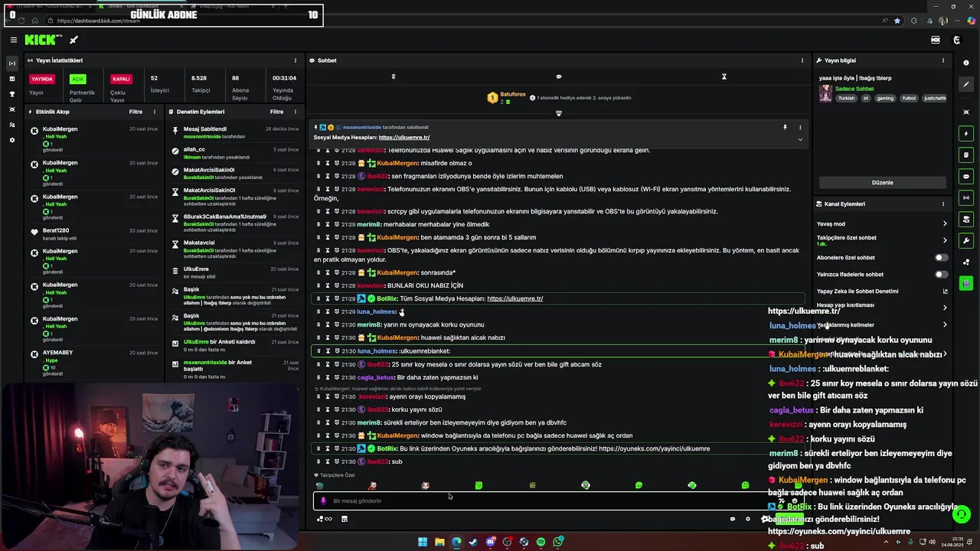Click the speech bubble icon in chat header
Viewport: 980px width, 551px height.
(558, 77)
